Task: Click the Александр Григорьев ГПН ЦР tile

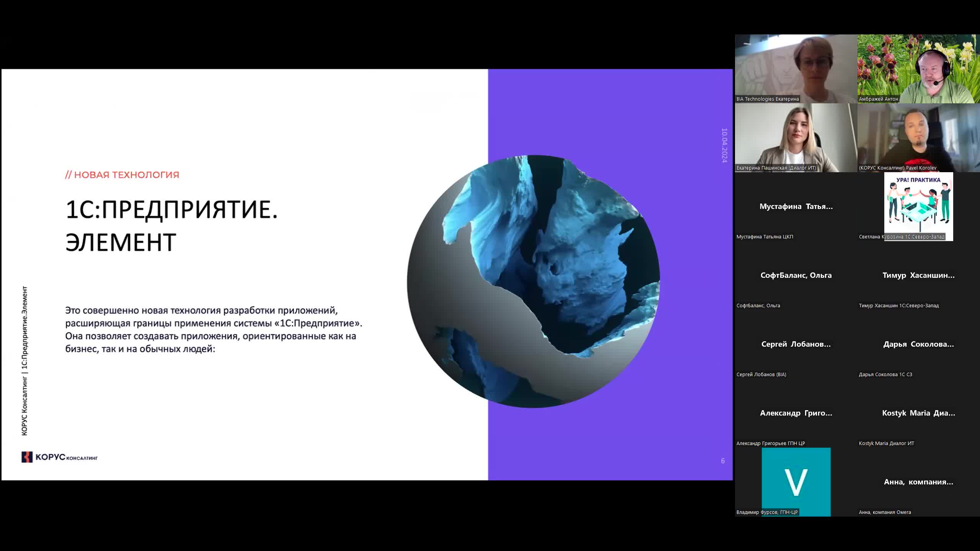Action: [796, 413]
